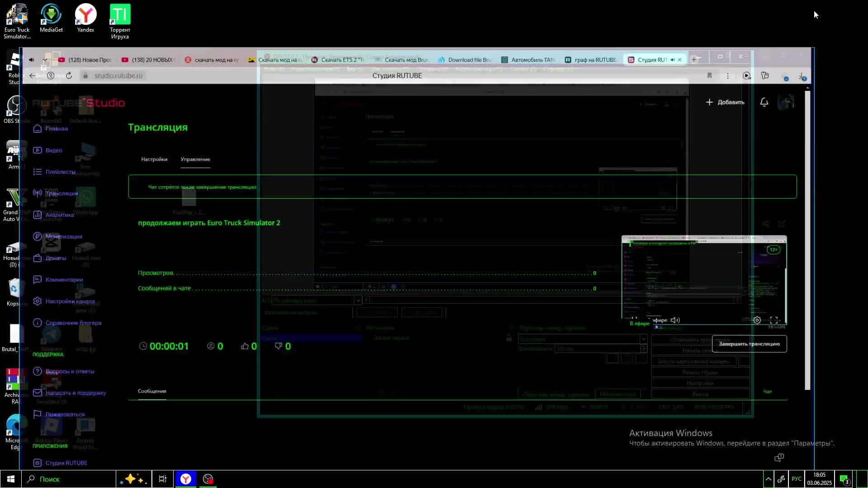Switch to the '(128) Новое Прос' YouTube tab

point(85,60)
